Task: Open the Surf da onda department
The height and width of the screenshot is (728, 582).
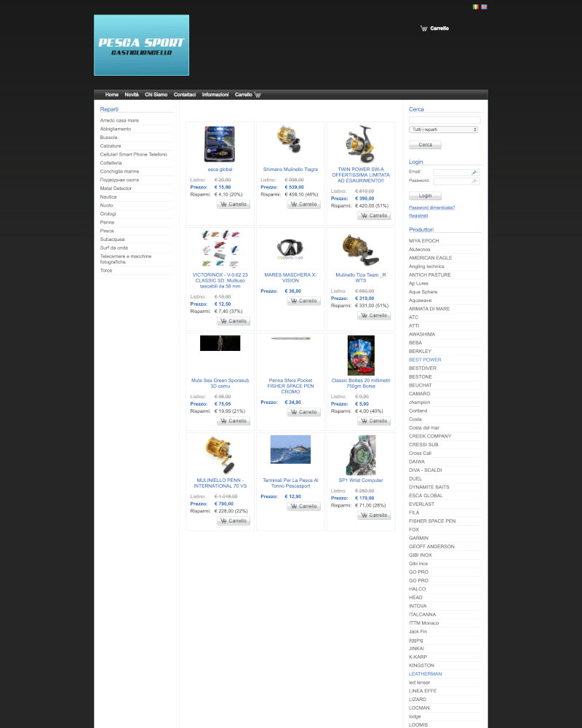Action: 115,248
